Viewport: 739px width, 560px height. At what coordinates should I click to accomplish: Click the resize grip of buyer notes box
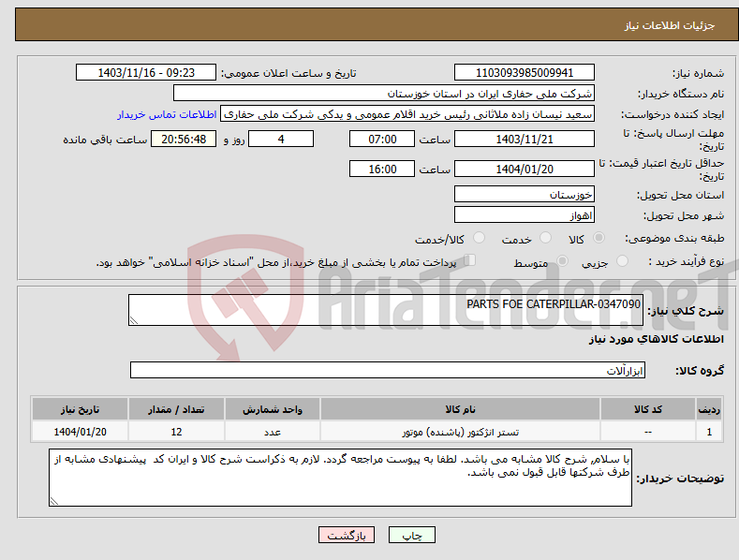(54, 501)
